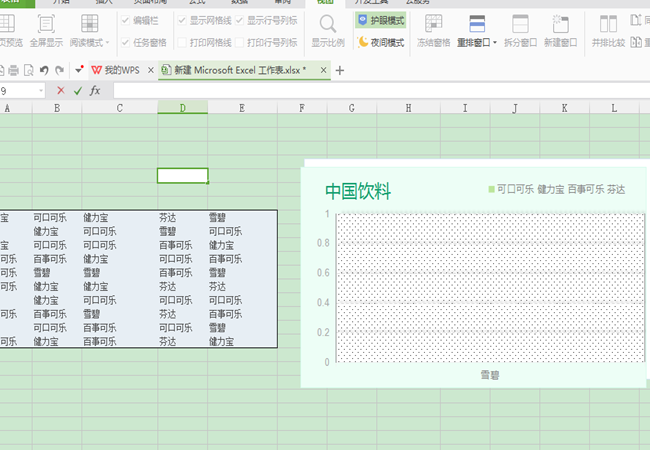Image resolution: width=650 pixels, height=450 pixels.
Task: Cancel formula entry with the red X
Action: tap(61, 90)
